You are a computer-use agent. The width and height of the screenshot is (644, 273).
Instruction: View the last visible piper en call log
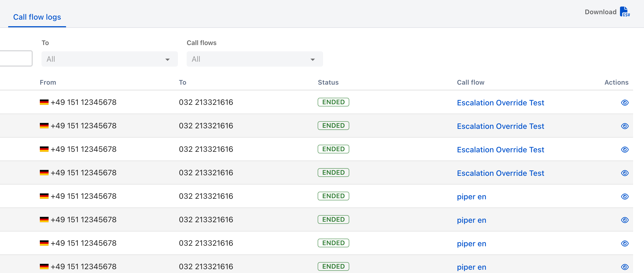[x=625, y=267]
